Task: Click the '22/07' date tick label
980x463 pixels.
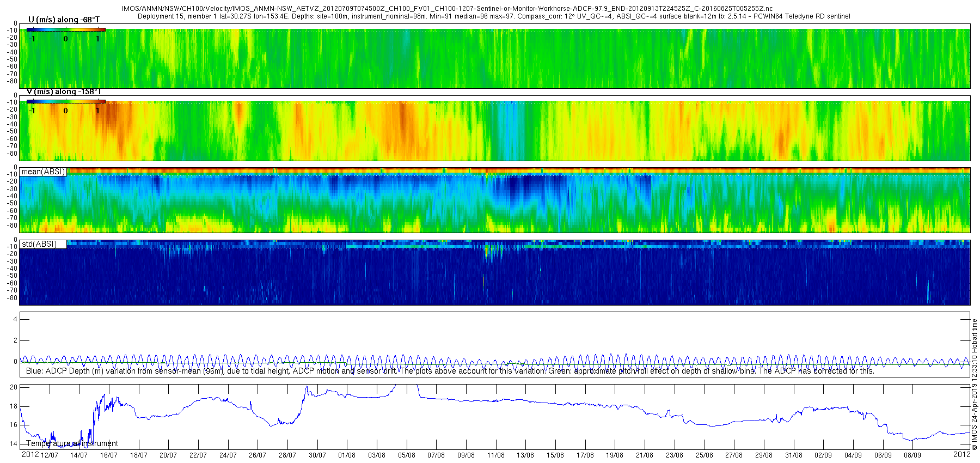Action: [198, 455]
